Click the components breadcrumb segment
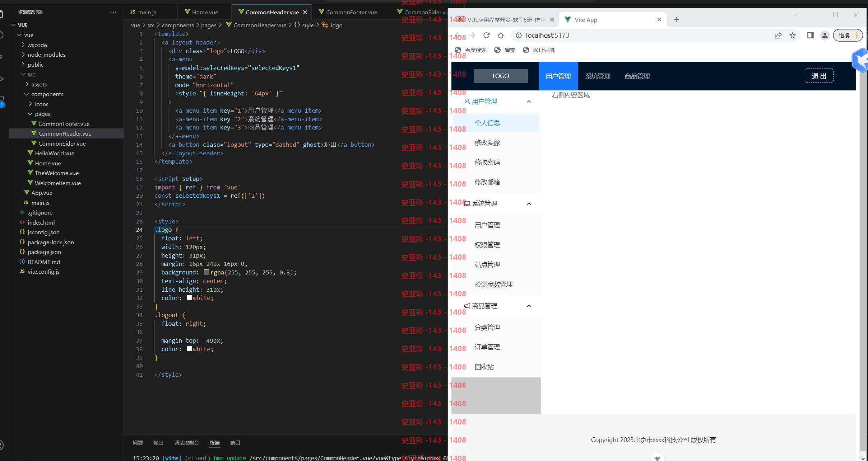 [178, 25]
